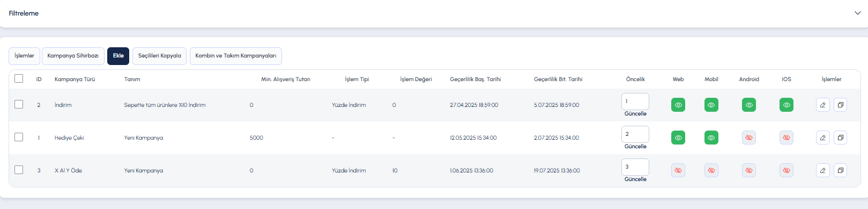Click the end date 5.07.2025 18:59:00
Screen dimensions: 868x209
click(556, 105)
